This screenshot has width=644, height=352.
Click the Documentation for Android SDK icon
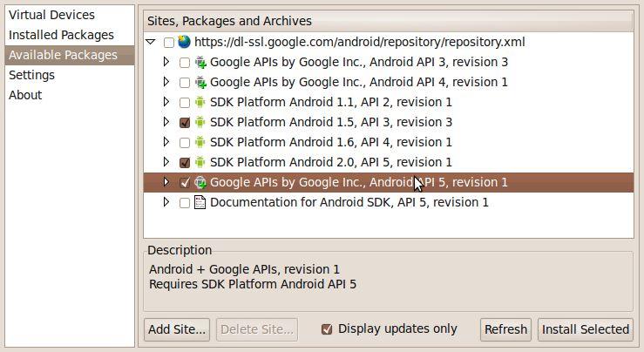(200, 202)
